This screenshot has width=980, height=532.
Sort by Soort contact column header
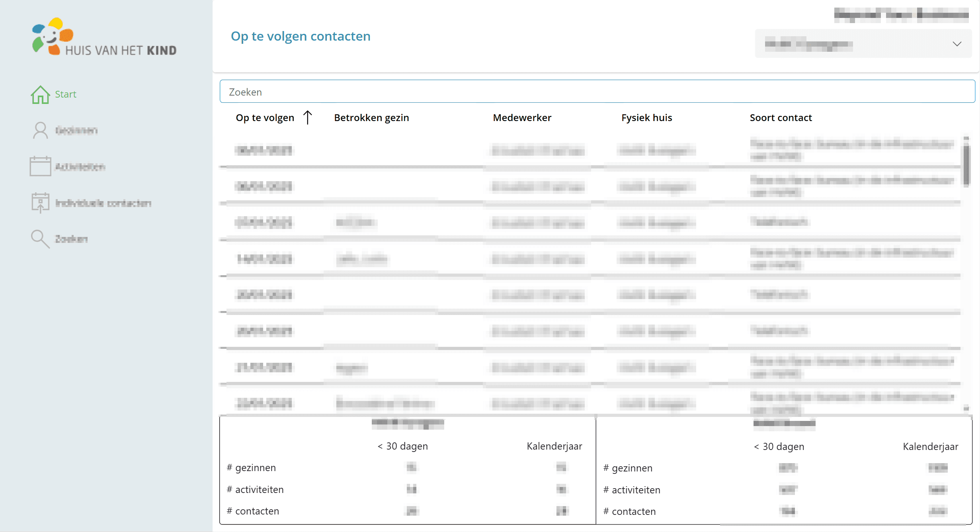pos(781,117)
